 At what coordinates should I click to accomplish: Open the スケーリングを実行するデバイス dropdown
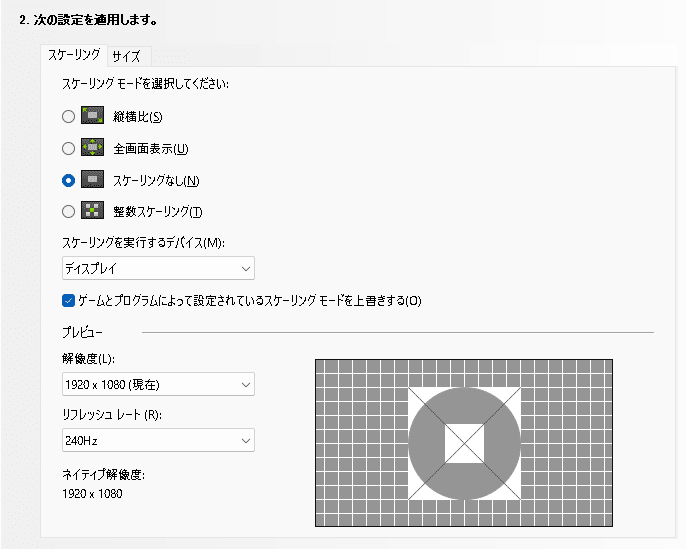158,268
